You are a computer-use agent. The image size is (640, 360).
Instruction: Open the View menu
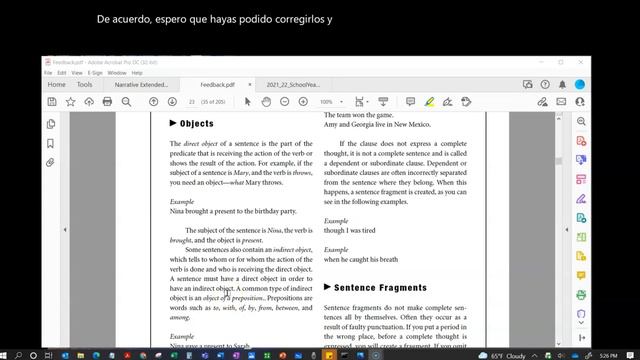click(x=77, y=73)
